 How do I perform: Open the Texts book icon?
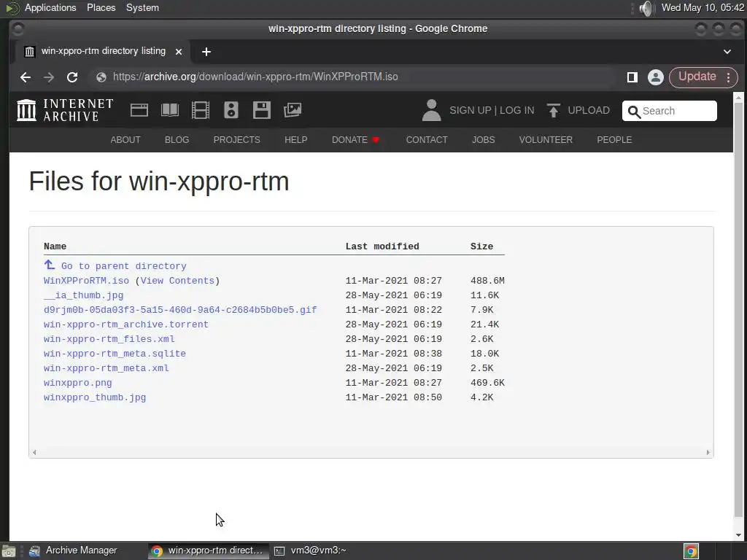pos(169,110)
